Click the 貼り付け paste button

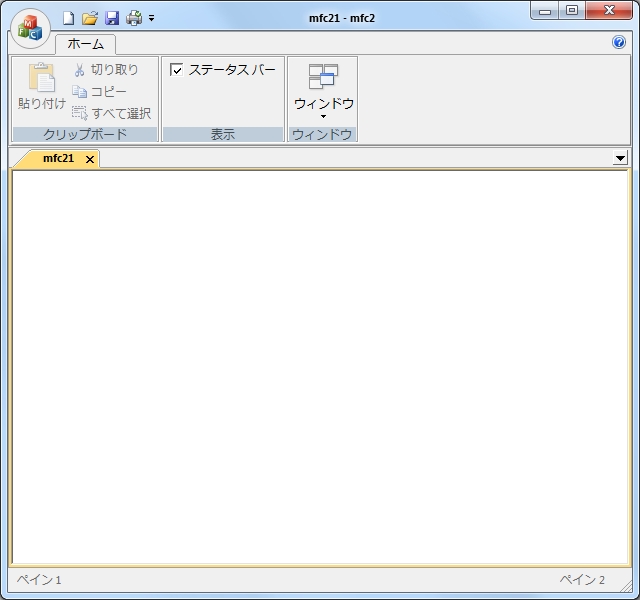[41, 87]
